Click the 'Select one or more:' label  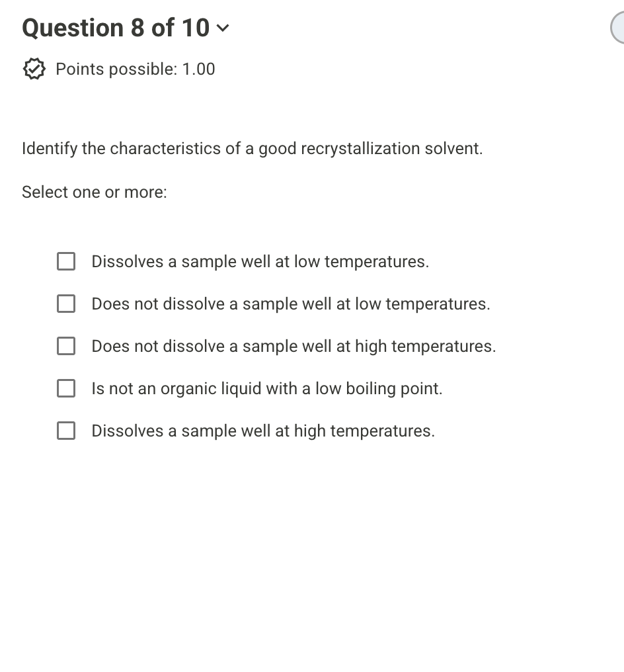[x=94, y=192]
